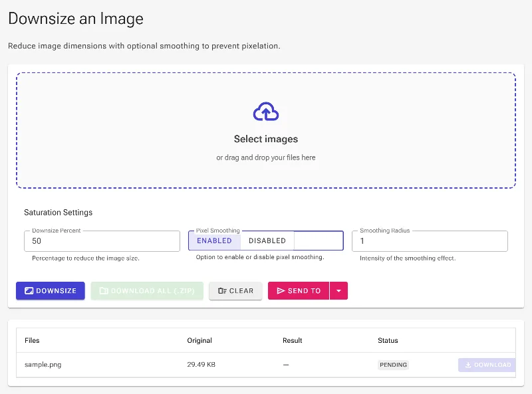This screenshot has width=532, height=394.
Task: Select the sample.png file name
Action: (x=43, y=365)
